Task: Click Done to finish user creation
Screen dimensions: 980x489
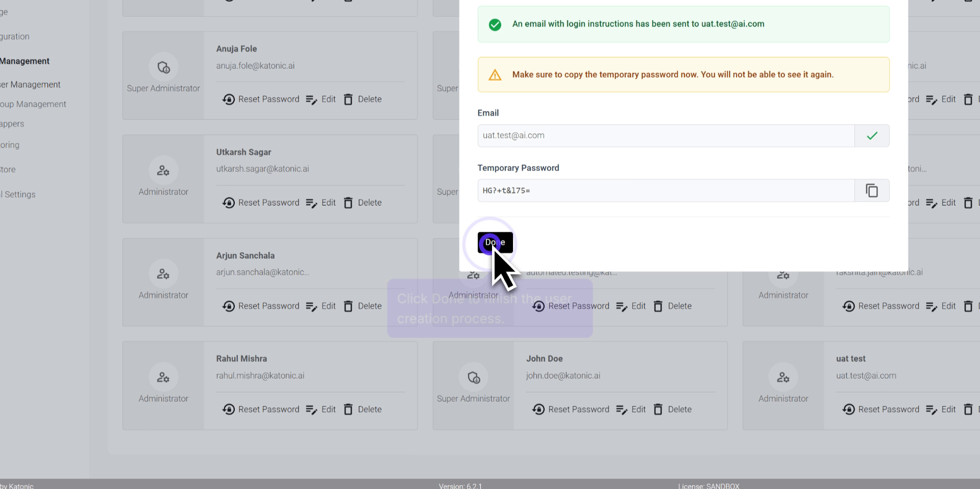Action: pyautogui.click(x=495, y=243)
